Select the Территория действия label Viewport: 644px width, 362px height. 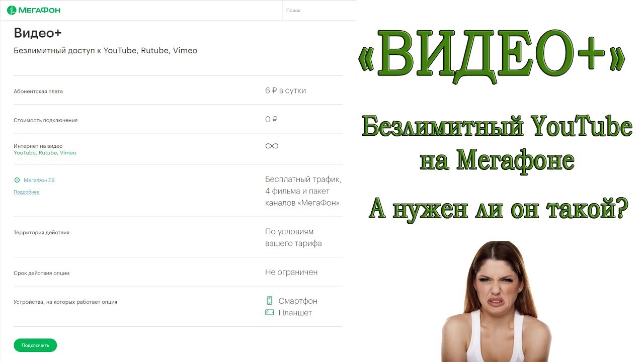(41, 233)
